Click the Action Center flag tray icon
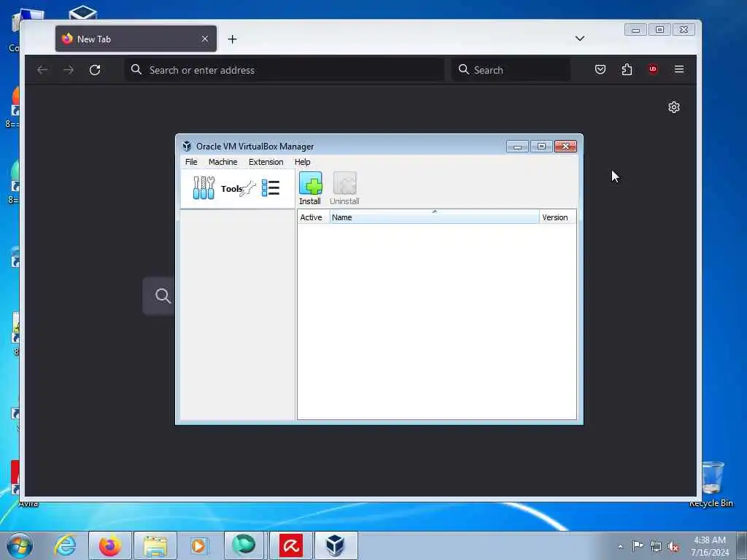The width and height of the screenshot is (747, 560). 638,545
